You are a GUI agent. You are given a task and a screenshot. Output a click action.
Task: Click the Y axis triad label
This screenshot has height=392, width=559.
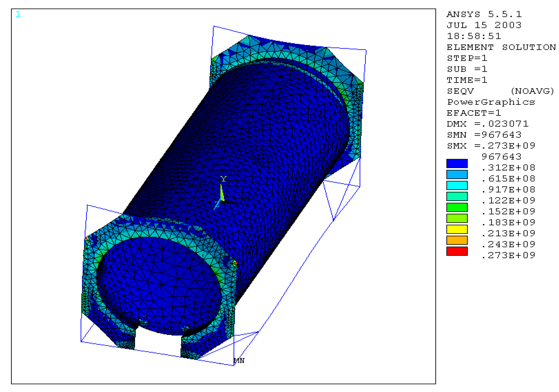(x=223, y=179)
